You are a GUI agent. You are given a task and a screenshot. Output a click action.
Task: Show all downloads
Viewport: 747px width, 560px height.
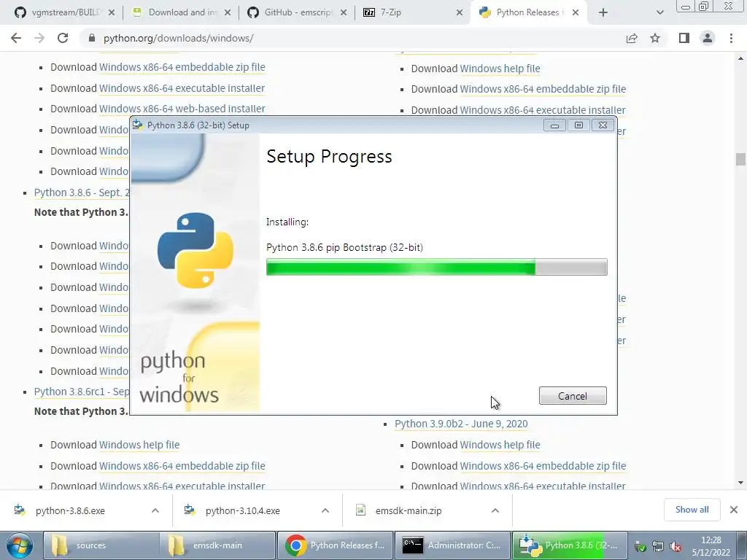point(692,510)
